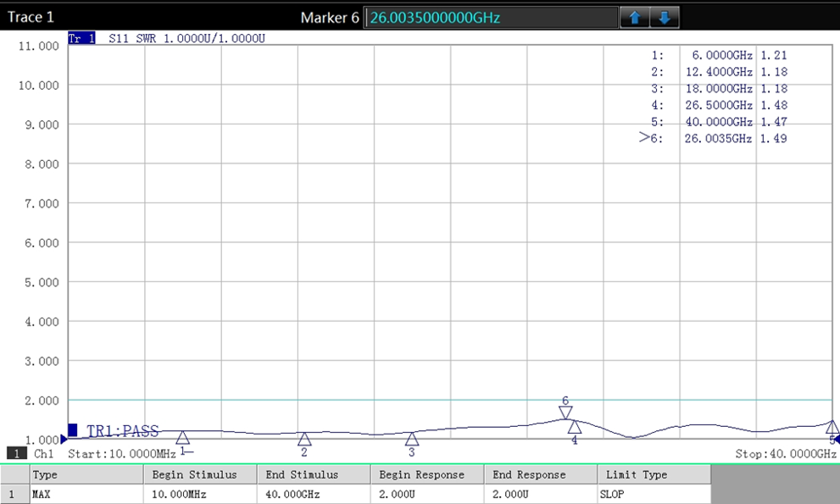This screenshot has height=504, width=840.
Task: Select the Tr 1 trace label
Action: point(82,39)
